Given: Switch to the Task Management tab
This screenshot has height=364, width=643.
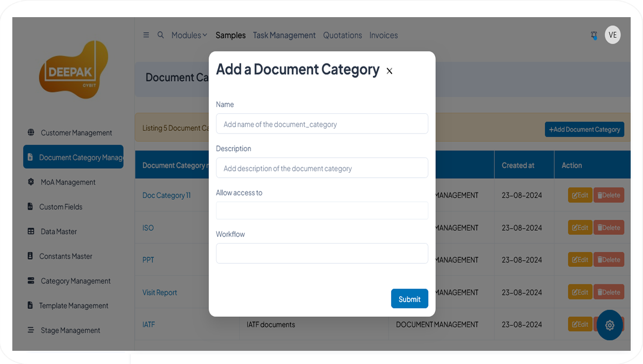Looking at the screenshot, I should (284, 35).
